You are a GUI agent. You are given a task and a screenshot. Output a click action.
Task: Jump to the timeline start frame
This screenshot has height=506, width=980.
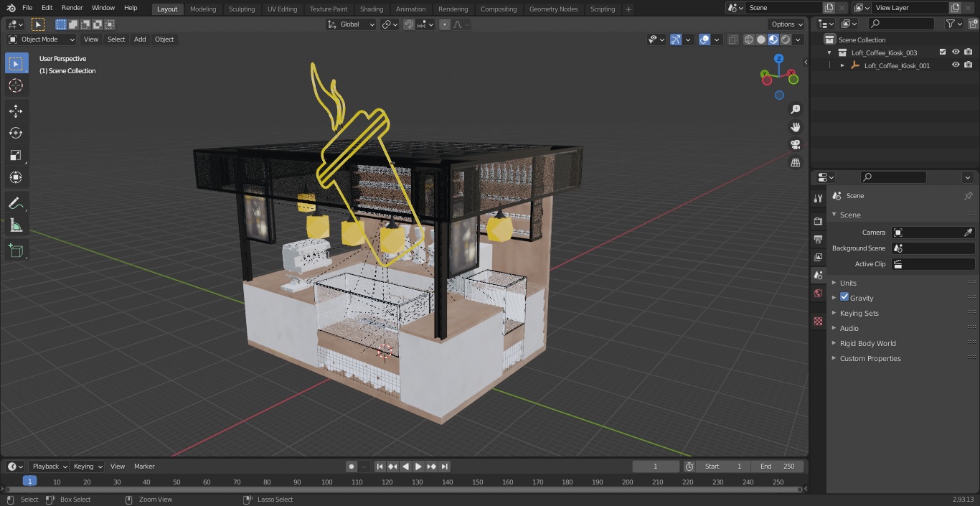click(x=380, y=467)
